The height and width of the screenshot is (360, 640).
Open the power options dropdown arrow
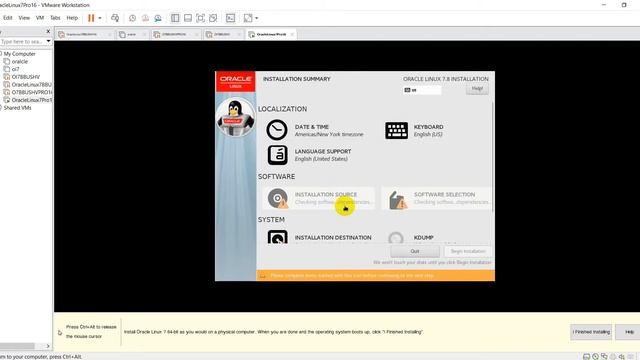pyautogui.click(x=100, y=18)
